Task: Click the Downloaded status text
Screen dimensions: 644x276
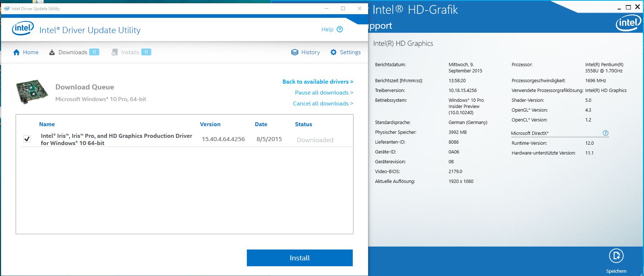Action: 315,140
